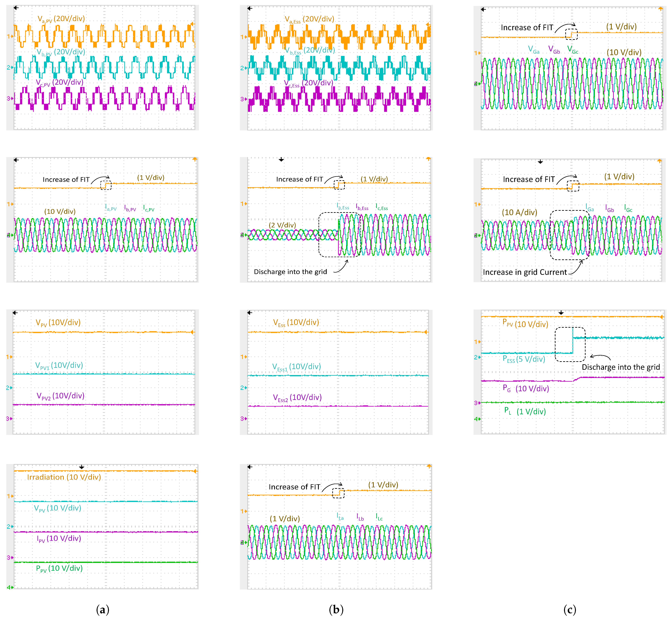Image resolution: width=672 pixels, height=620 pixels.
Task: Click the cyan channel 2 marker in the V a,Ess plot
Action: pyautogui.click(x=244, y=68)
